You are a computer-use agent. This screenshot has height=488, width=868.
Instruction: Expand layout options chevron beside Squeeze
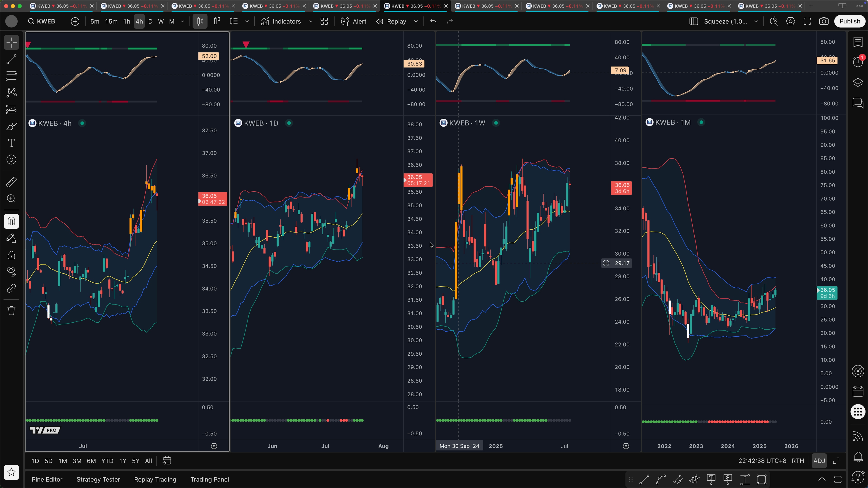click(757, 21)
